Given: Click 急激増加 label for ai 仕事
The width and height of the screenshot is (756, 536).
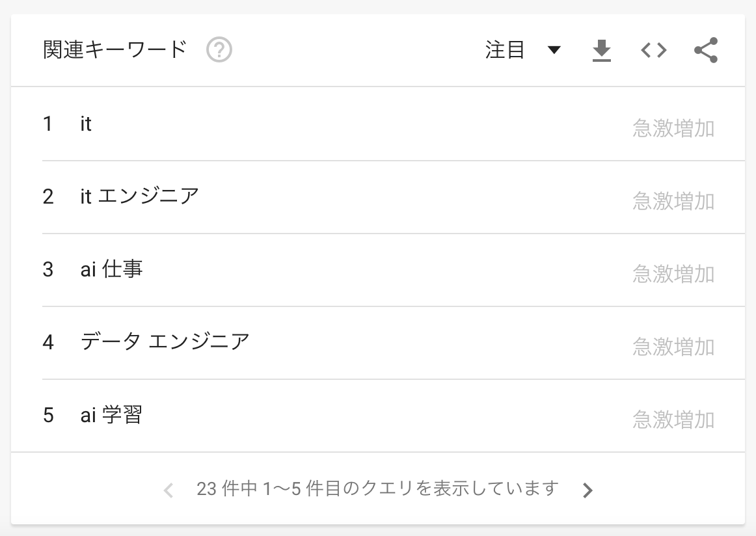Looking at the screenshot, I should 673,275.
